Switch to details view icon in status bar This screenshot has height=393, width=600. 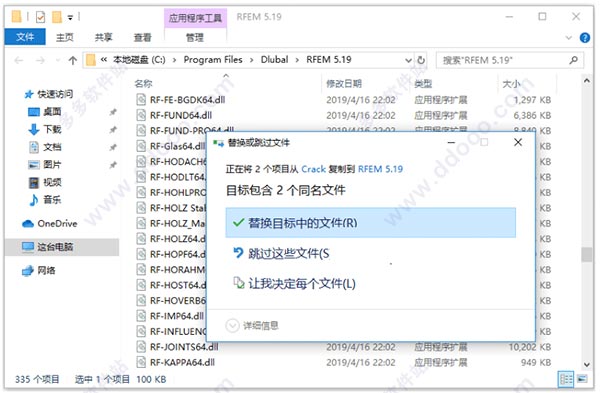click(566, 379)
